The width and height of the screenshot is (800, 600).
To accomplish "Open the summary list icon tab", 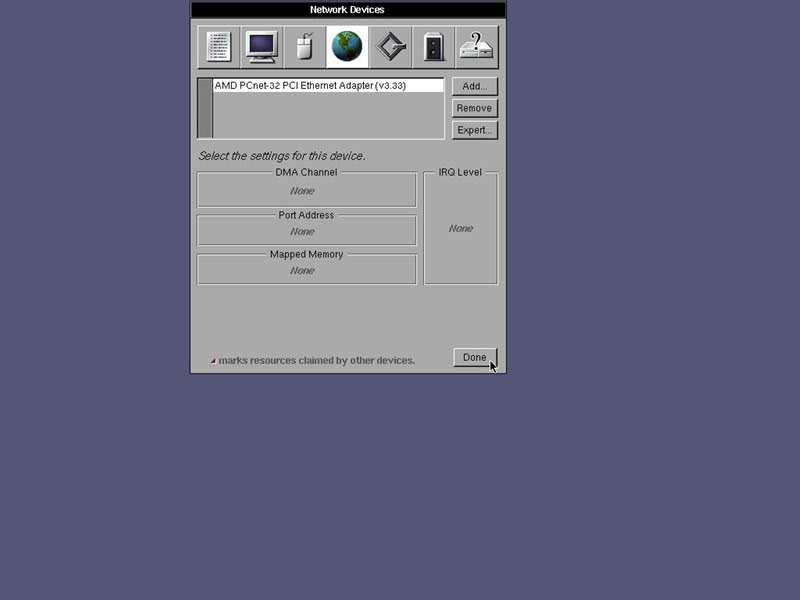I will [x=218, y=47].
